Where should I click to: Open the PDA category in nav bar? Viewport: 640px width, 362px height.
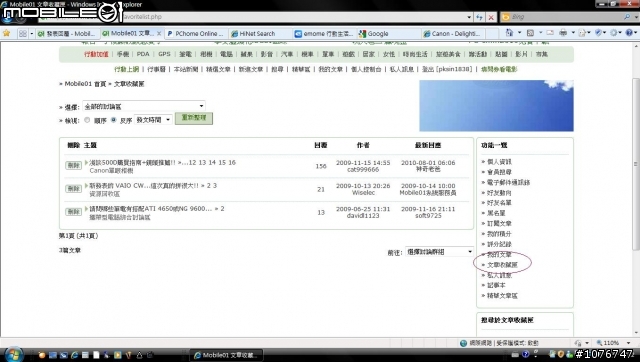click(143, 54)
